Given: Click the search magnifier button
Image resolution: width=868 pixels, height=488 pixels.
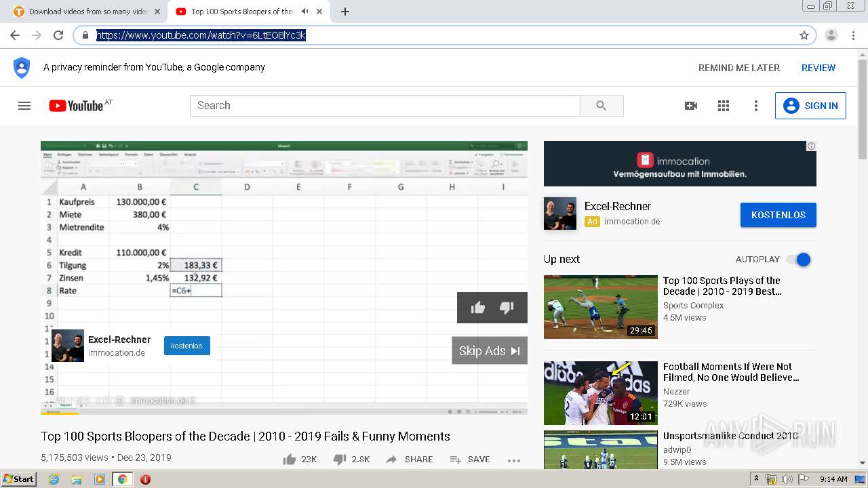Looking at the screenshot, I should (601, 106).
